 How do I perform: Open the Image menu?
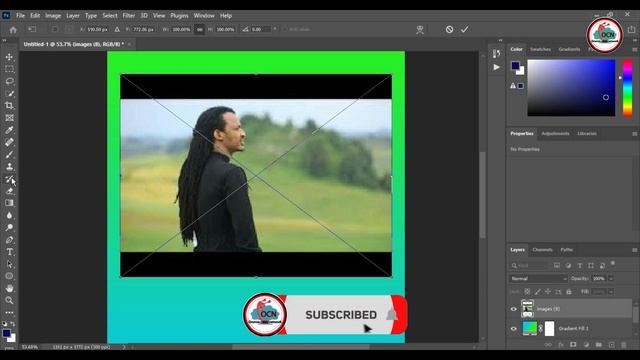(53, 16)
